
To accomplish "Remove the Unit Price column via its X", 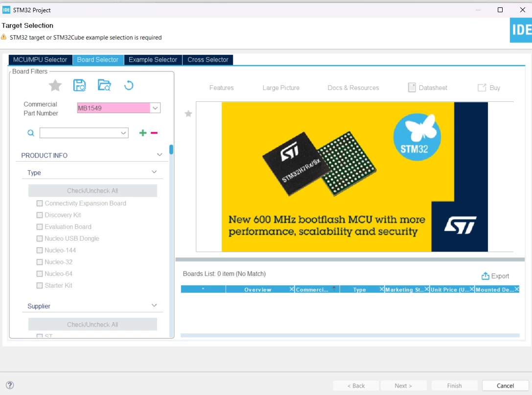I will 472,289.
